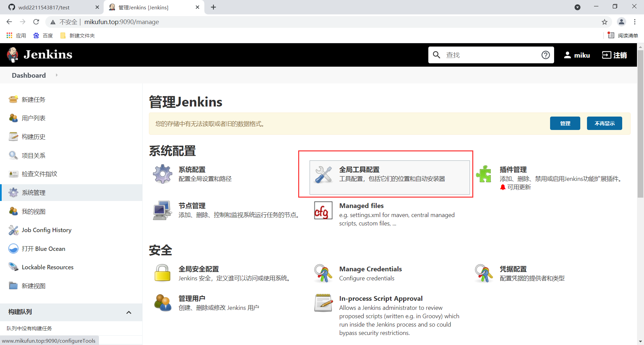
Task: Collapse the 构建队列 panel
Action: [x=129, y=312]
